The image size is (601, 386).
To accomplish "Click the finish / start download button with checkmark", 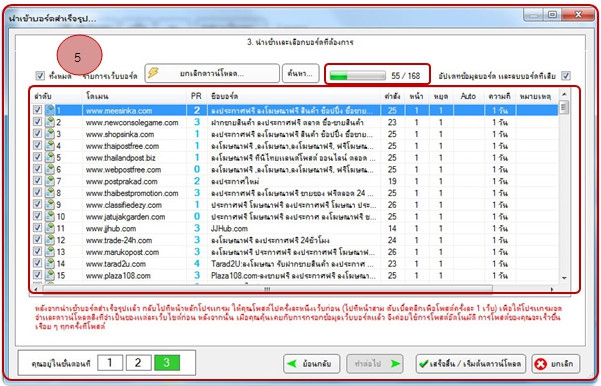I will (x=471, y=364).
